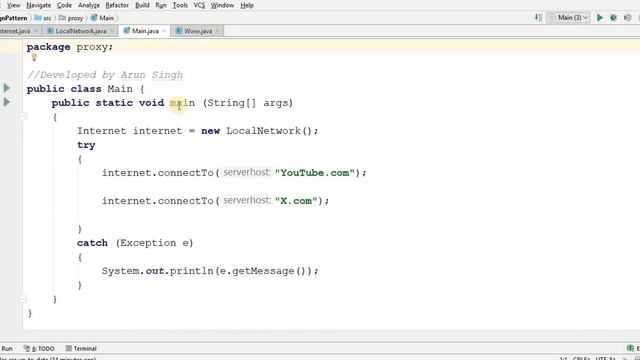Click the serverhost hint before "X.com"
640x360 pixels.
point(247,200)
